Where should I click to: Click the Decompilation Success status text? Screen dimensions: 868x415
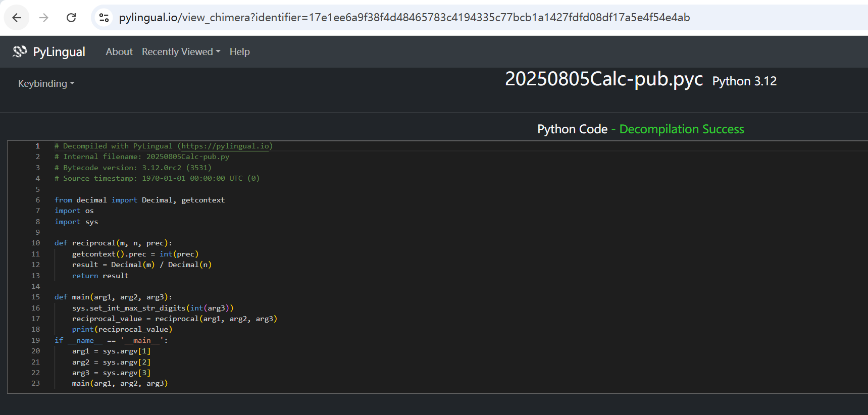pos(681,129)
